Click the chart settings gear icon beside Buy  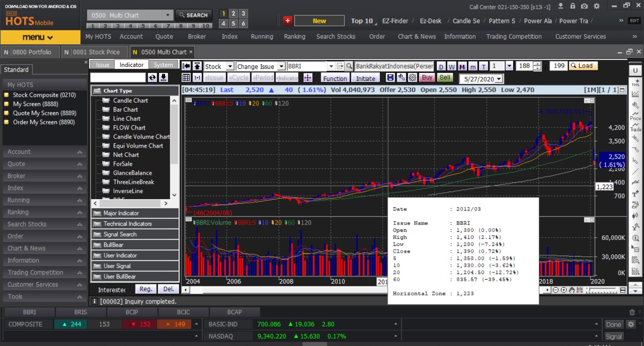413,78
